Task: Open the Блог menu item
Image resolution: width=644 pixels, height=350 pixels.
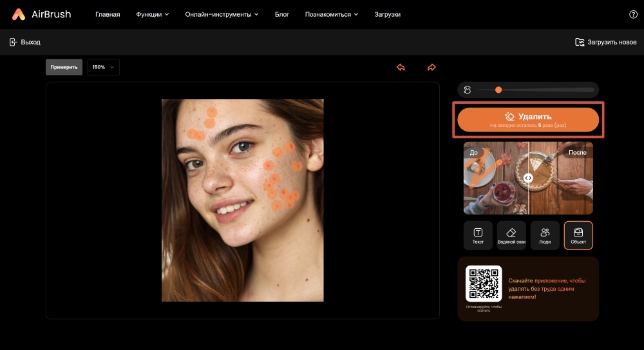Action: [x=282, y=14]
